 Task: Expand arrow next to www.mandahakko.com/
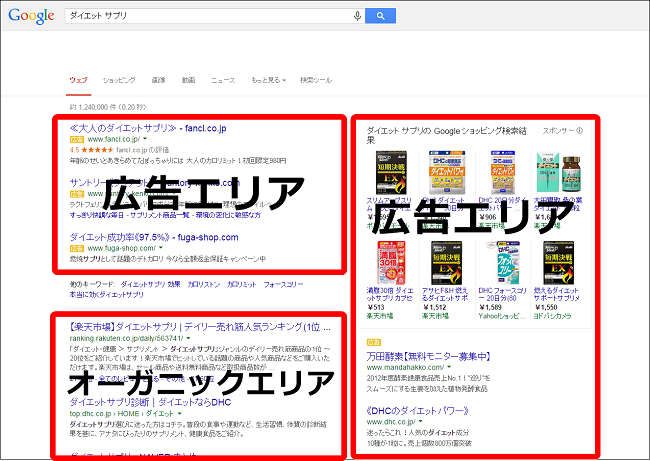point(449,367)
